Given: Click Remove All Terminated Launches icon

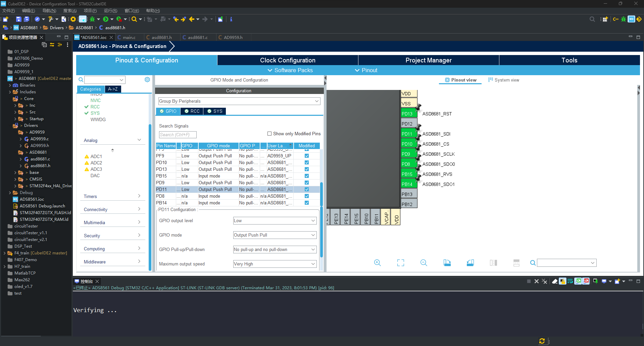Looking at the screenshot, I should coord(544,281).
